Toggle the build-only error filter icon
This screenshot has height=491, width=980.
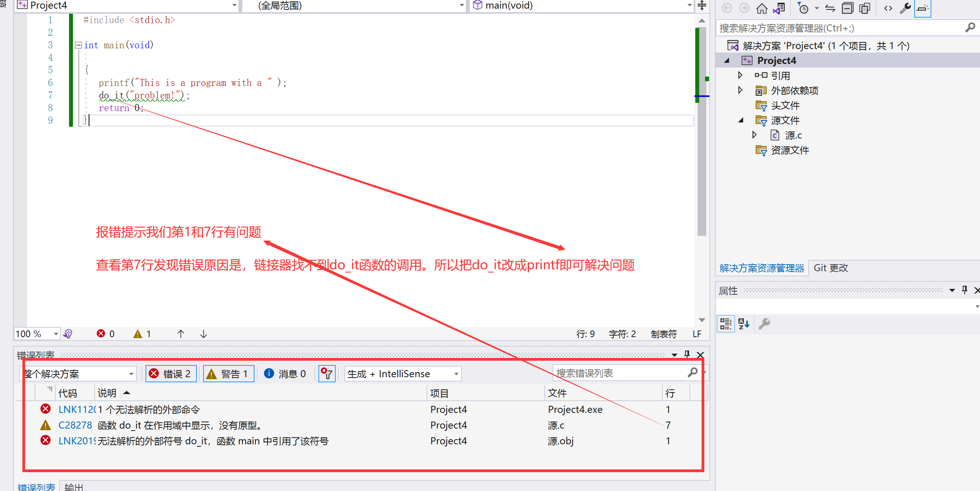point(327,374)
